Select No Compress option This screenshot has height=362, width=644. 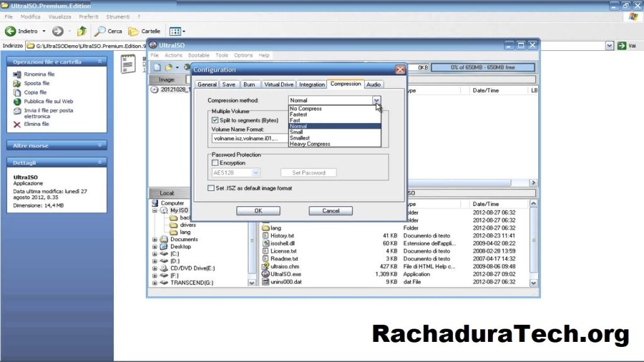(x=335, y=109)
